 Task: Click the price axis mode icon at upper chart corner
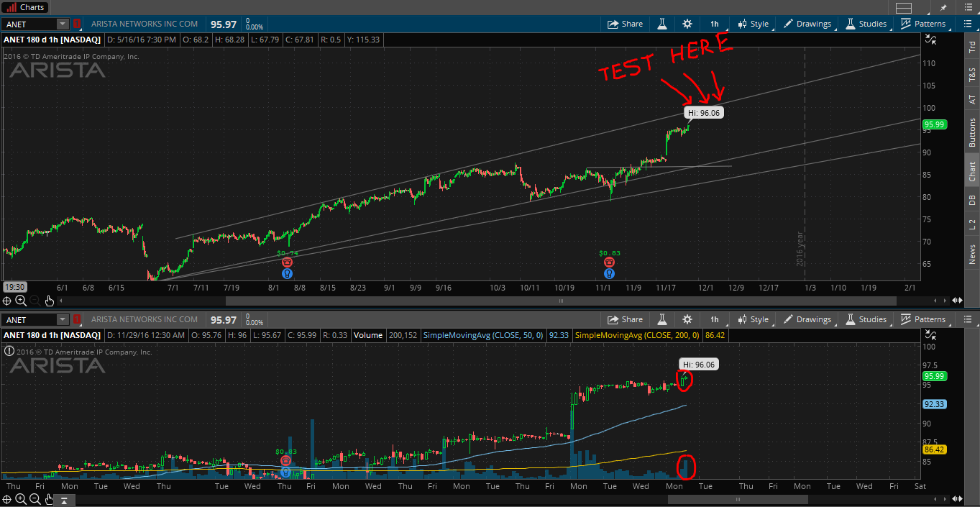pyautogui.click(x=931, y=39)
